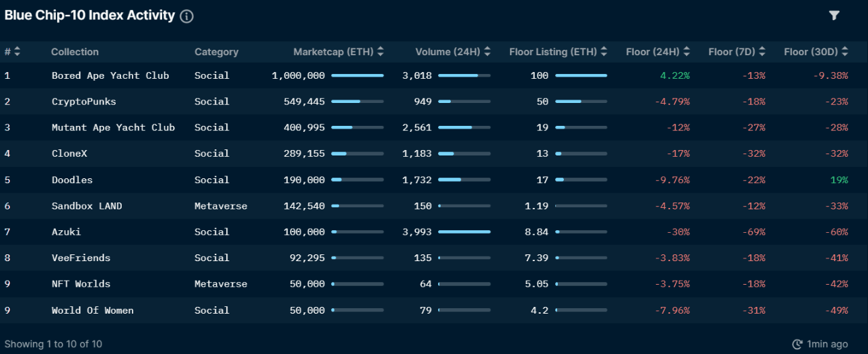Click volume value 1,732
Viewport: 868px width, 354px height.
click(x=417, y=180)
